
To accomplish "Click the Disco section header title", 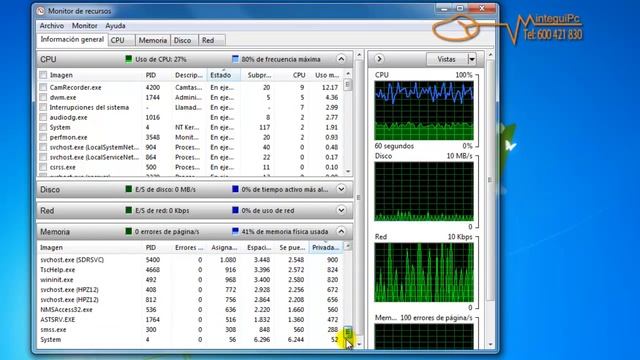I will [x=50, y=189].
